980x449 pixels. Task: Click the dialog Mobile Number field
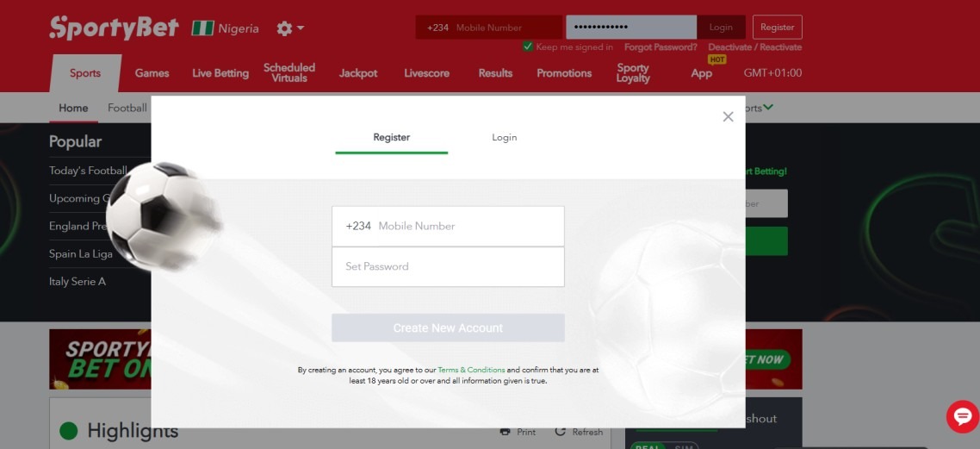(x=448, y=227)
